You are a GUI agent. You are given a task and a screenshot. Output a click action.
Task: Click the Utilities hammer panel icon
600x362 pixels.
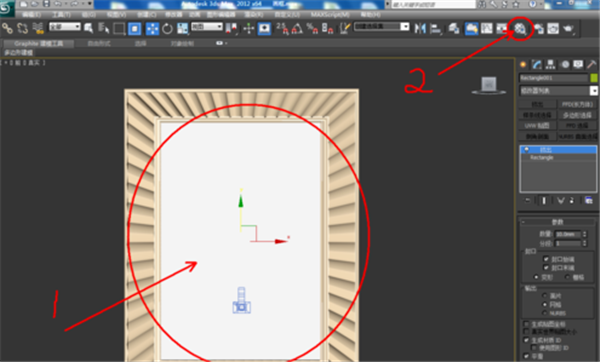[592, 65]
